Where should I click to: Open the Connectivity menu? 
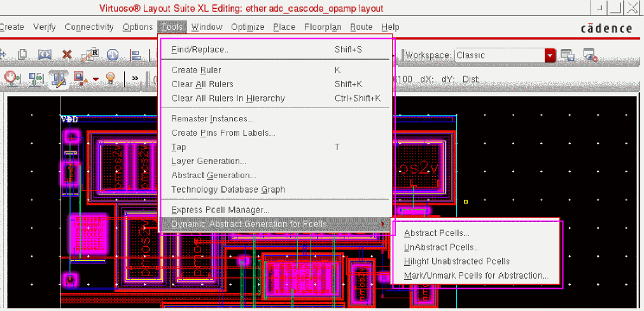[x=89, y=27]
